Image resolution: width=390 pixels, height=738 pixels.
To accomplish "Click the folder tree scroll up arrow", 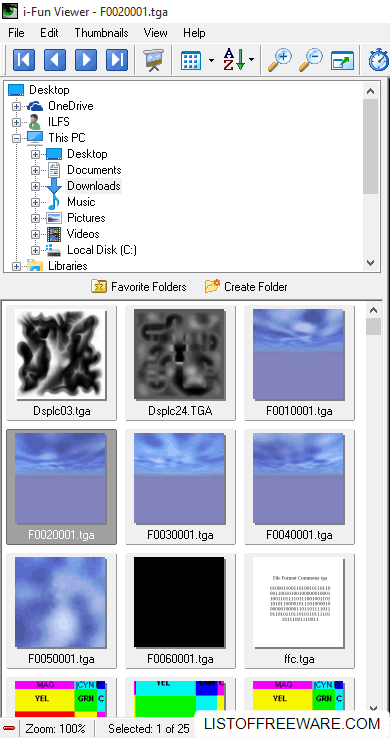I will (x=371, y=91).
